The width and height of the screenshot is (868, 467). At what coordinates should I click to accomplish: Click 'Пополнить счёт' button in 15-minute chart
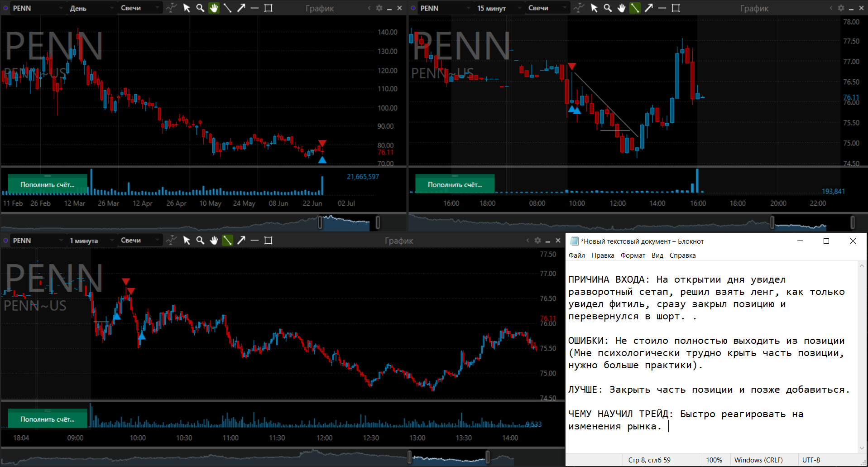tap(455, 184)
